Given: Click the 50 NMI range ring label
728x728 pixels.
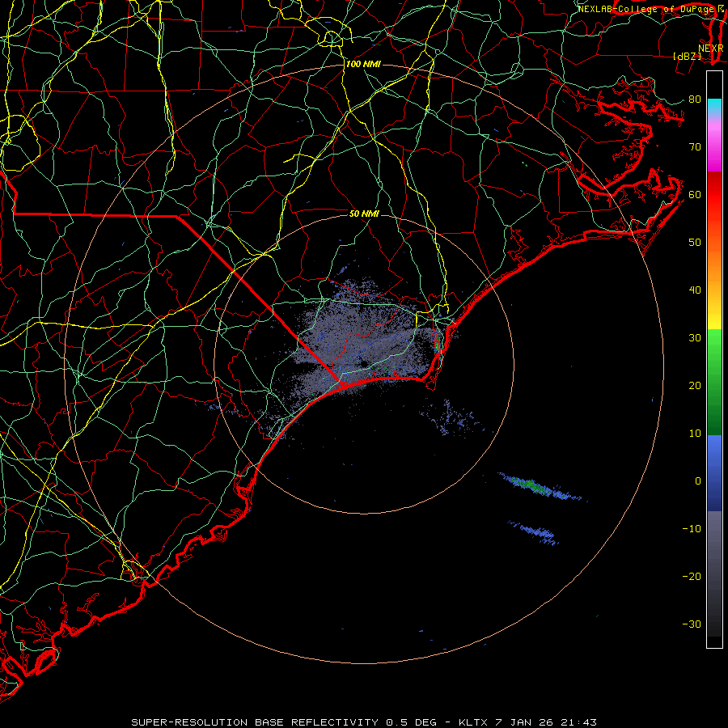Looking at the screenshot, I should [365, 214].
